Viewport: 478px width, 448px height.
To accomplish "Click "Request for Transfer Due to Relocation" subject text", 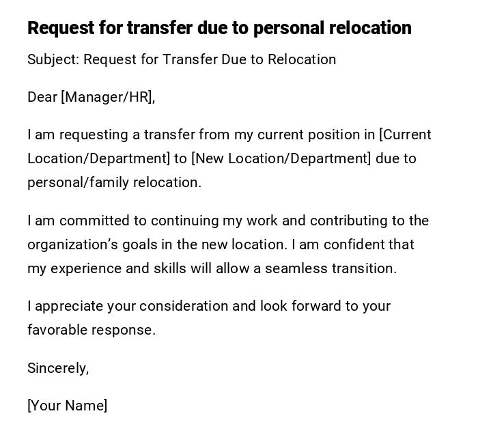I will [x=210, y=59].
